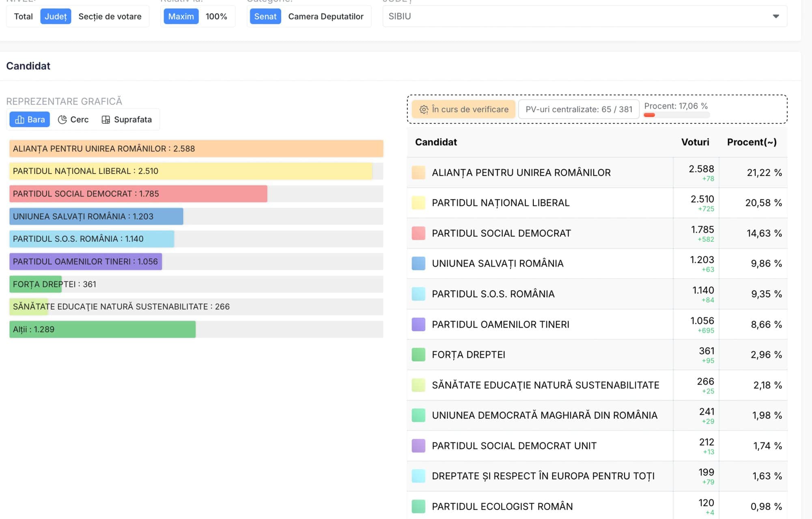Click PARTIDUL NAȚIONAL LIBERAL table row name
Viewport: 812px width, 519px height.
click(501, 203)
